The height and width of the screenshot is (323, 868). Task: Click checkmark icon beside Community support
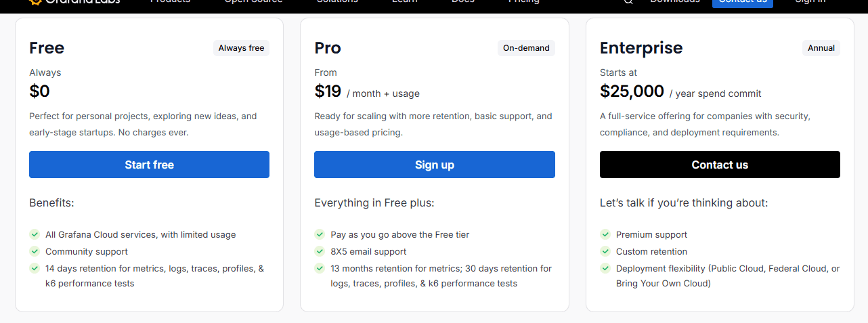pyautogui.click(x=35, y=251)
